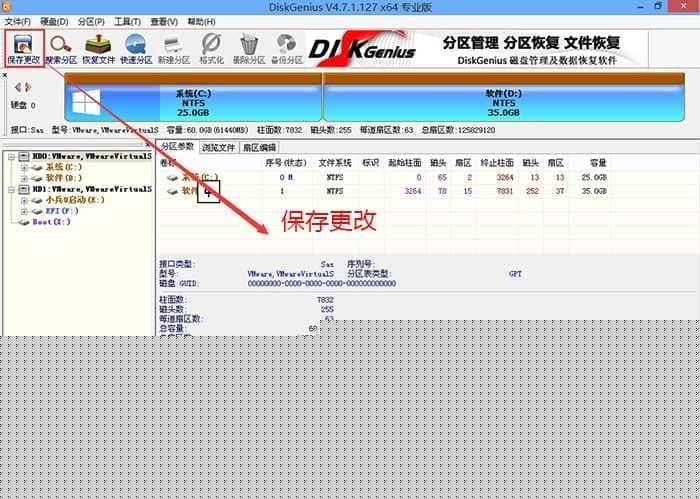Click the 35.0GB capacity cell in table
Image resolution: width=700 pixels, height=499 pixels.
click(594, 191)
